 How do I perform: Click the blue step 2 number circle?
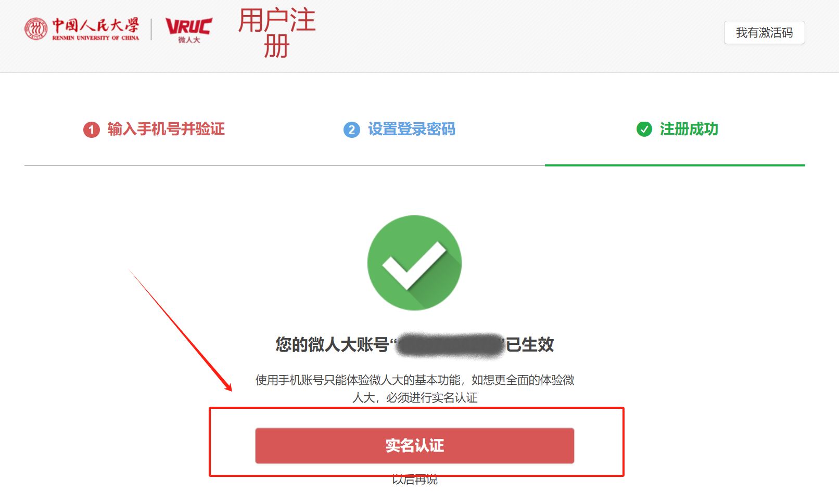352,130
